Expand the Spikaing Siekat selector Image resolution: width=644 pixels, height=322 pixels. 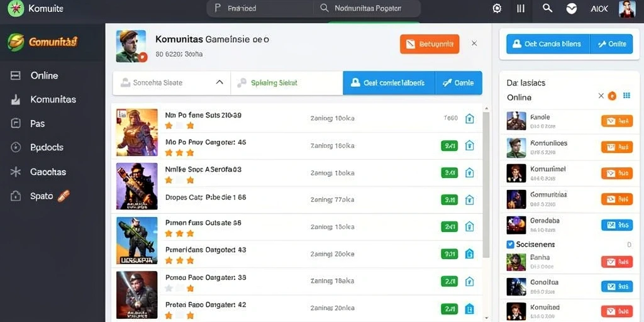tap(287, 83)
